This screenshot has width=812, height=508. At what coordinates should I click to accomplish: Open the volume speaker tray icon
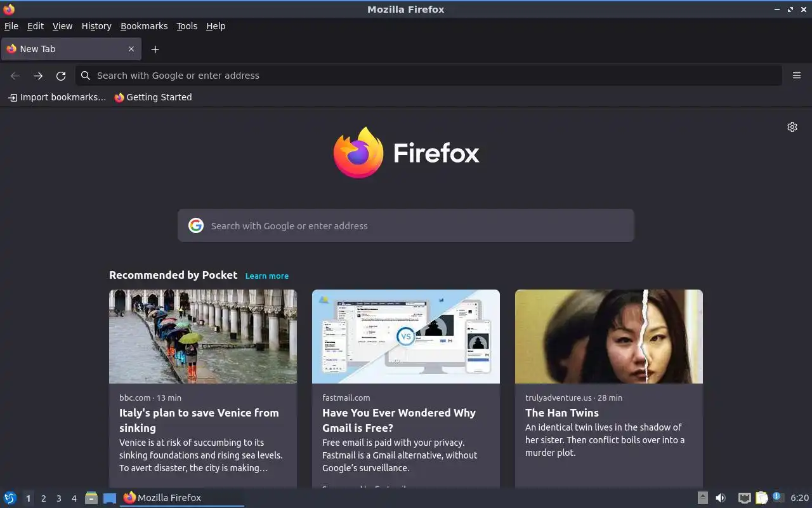721,498
